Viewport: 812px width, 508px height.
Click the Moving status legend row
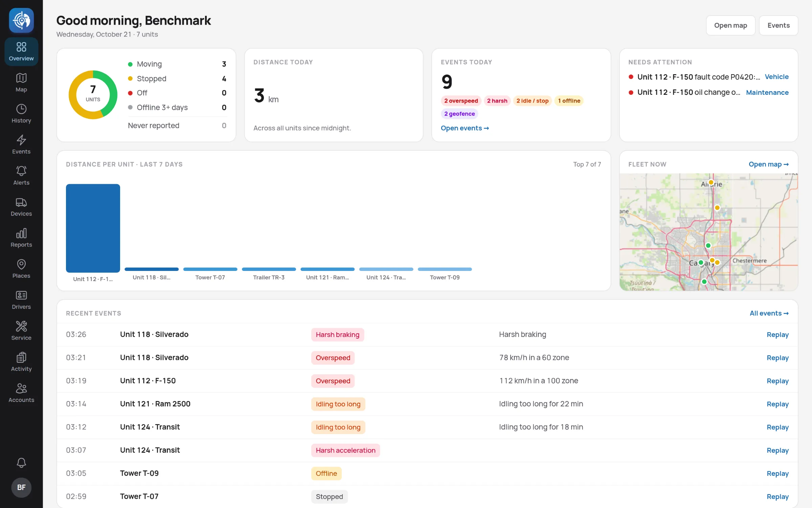[x=177, y=64]
